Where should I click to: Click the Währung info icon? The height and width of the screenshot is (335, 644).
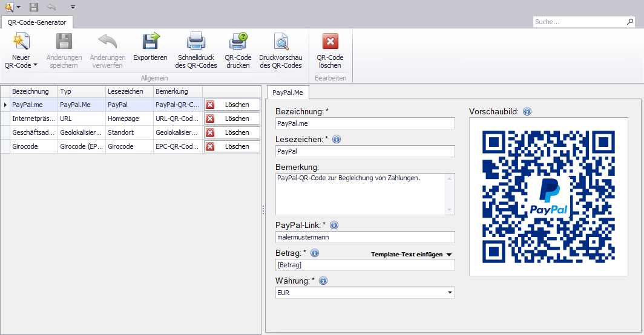point(323,281)
